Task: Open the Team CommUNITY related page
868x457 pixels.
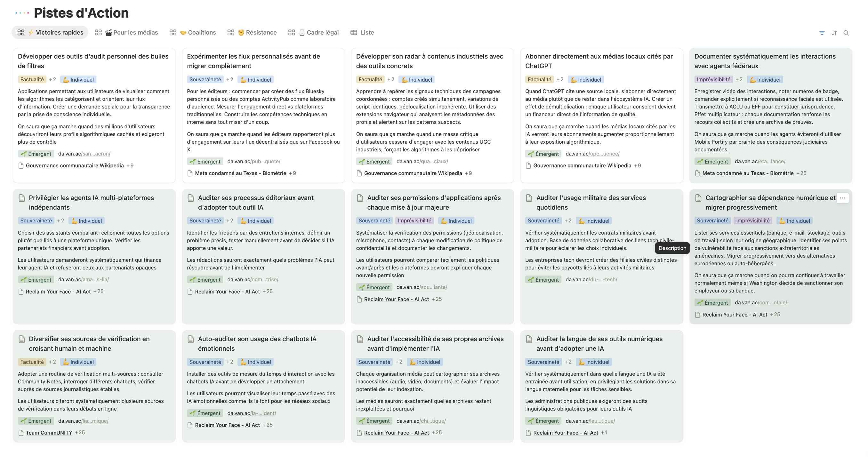Action: click(x=49, y=433)
